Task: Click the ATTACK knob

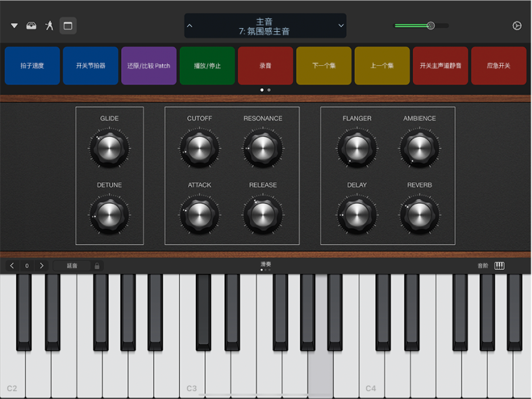Action: pos(199,215)
